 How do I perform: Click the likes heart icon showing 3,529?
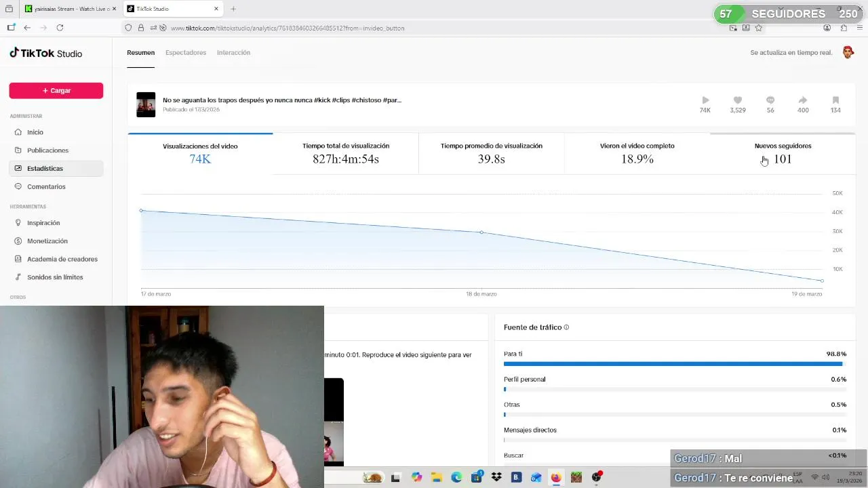tap(738, 100)
